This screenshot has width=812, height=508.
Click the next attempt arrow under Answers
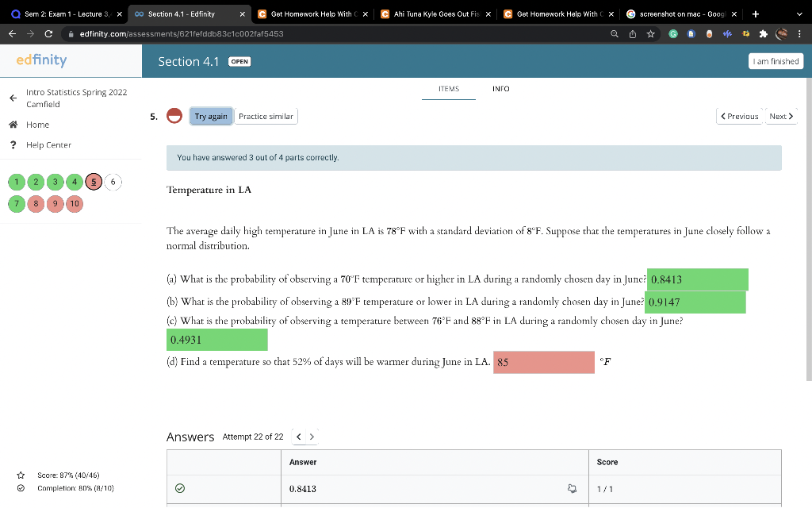pos(312,436)
